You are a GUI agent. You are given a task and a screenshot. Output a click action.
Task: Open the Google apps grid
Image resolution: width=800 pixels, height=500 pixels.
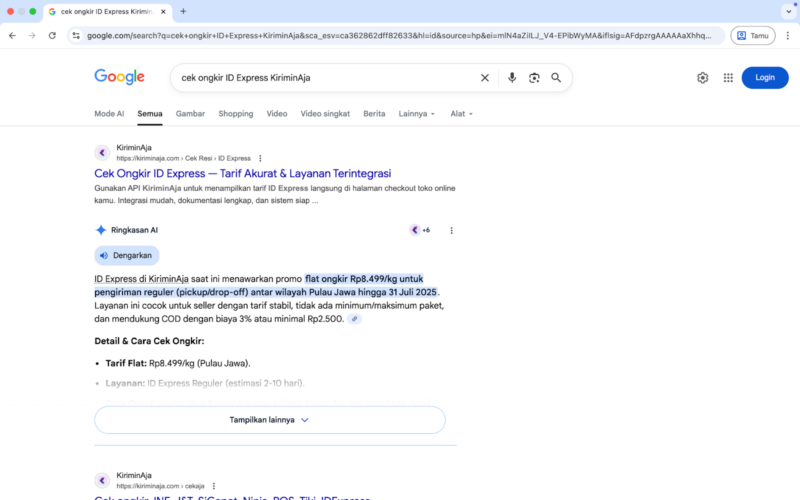point(728,78)
